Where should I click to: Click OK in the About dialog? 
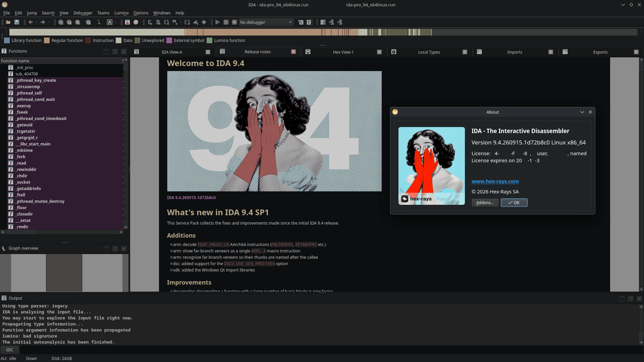tap(514, 202)
